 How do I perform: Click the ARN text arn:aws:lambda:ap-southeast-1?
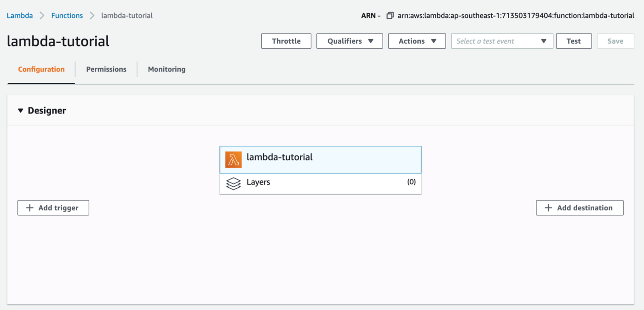516,16
